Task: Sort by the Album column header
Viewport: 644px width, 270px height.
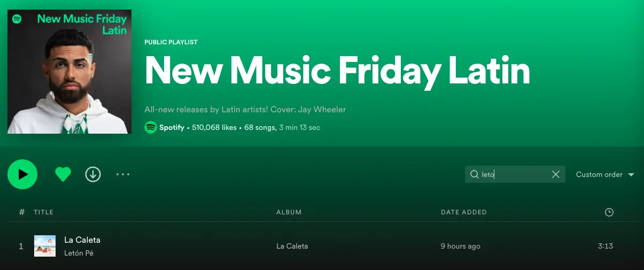Action: point(289,212)
